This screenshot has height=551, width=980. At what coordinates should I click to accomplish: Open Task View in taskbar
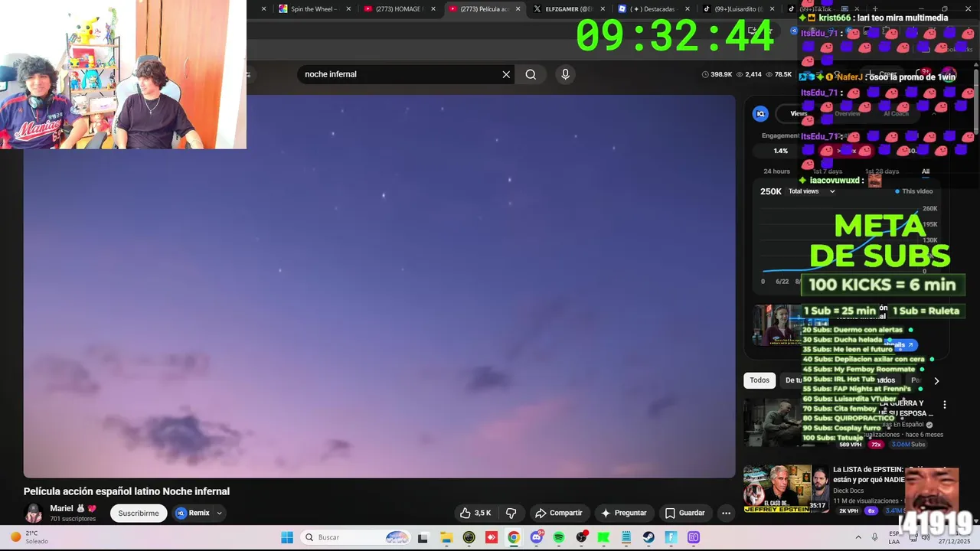(x=423, y=537)
